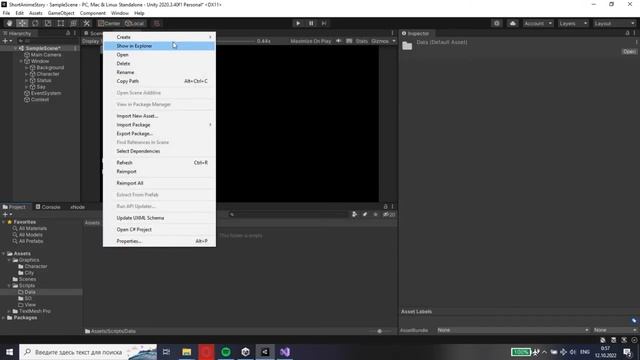Toggle Mute Audio in Game view
The width and height of the screenshot is (640, 360).
coord(339,41)
